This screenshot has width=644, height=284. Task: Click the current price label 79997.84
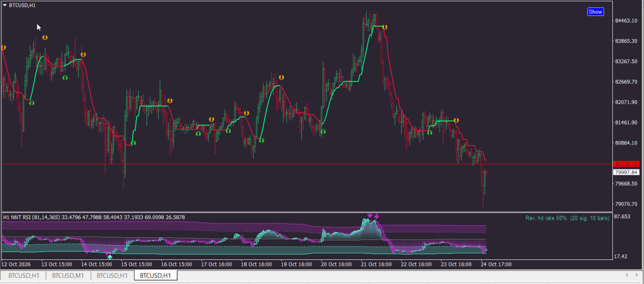coord(626,172)
